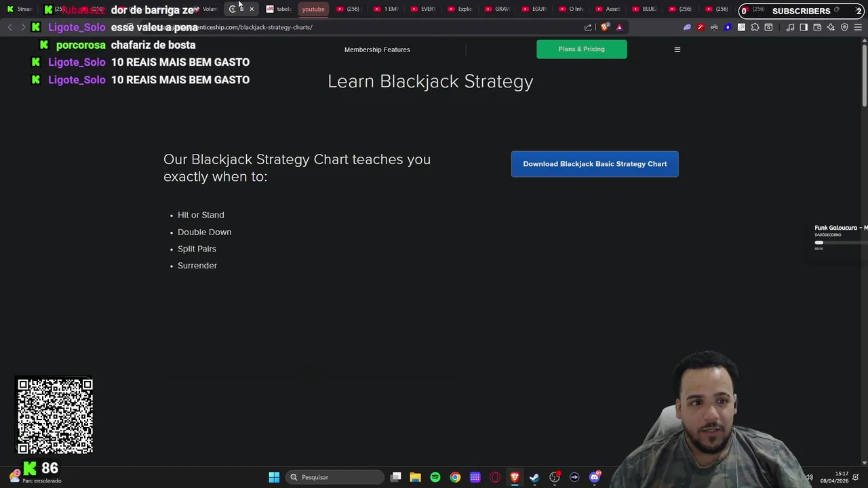Open the Extensions puzzle piece icon

point(755,27)
